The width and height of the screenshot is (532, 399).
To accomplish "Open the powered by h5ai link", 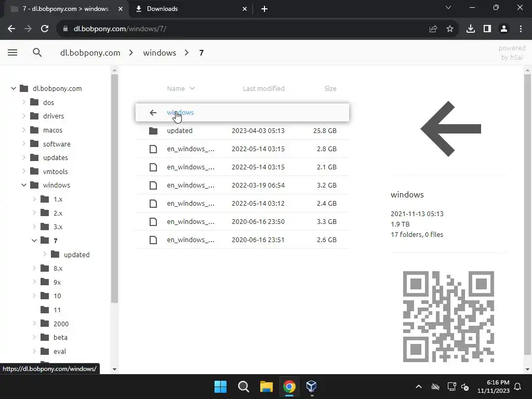I will point(512,53).
